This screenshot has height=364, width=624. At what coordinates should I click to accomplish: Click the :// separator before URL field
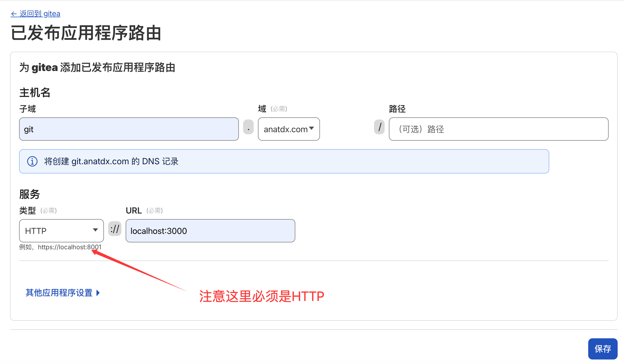[x=115, y=229]
